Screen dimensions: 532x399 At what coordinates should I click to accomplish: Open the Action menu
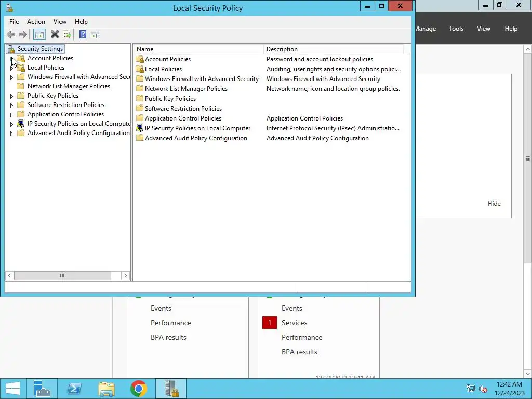click(36, 22)
